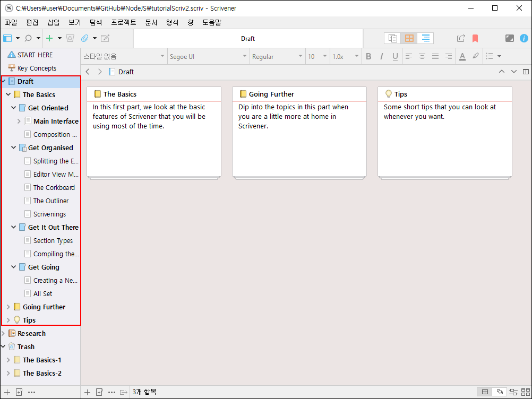The image size is (532, 399).
Task: Click the compile export icon
Action: [x=461, y=38]
